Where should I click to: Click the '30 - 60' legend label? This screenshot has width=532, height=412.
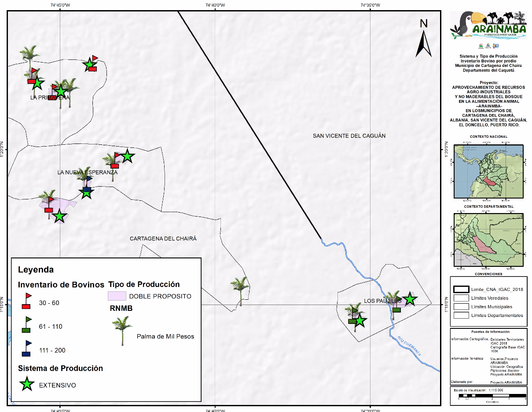point(49,303)
